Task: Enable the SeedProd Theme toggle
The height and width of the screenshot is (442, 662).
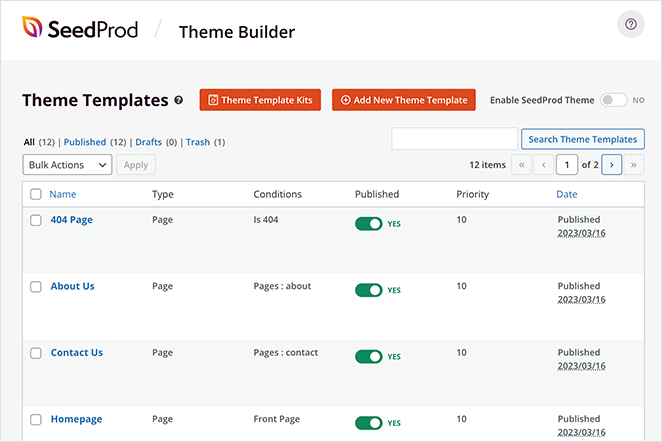Action: click(x=613, y=100)
